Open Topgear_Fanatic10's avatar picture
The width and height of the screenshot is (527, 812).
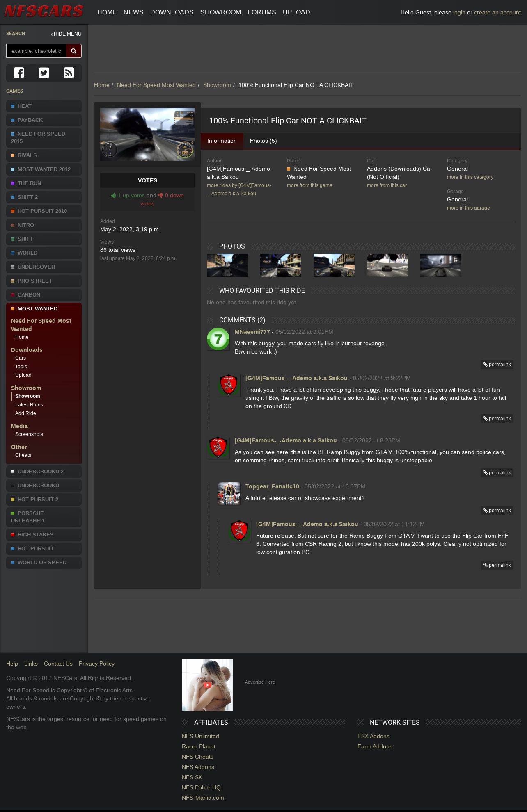(229, 493)
